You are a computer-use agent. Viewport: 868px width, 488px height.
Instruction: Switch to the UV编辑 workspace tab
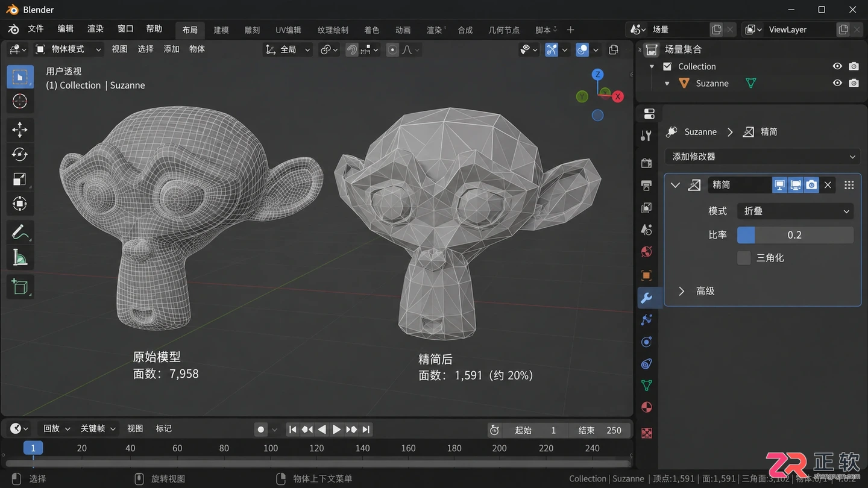click(x=288, y=30)
